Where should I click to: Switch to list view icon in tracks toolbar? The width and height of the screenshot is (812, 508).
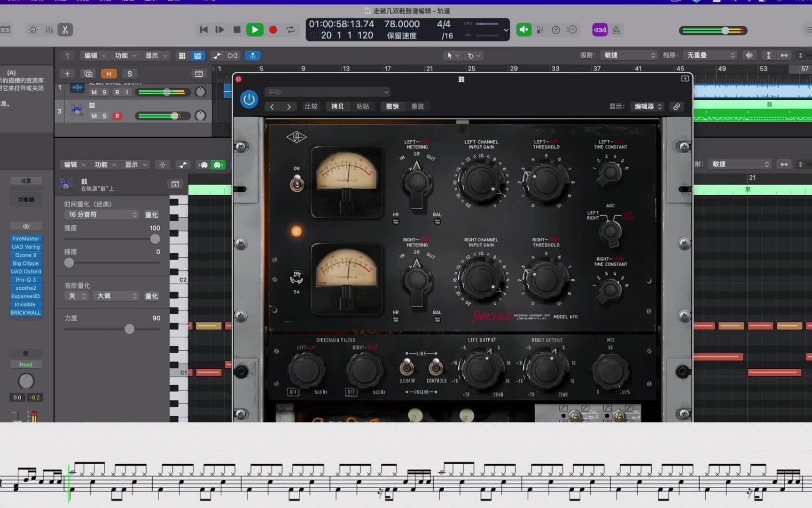pos(197,56)
